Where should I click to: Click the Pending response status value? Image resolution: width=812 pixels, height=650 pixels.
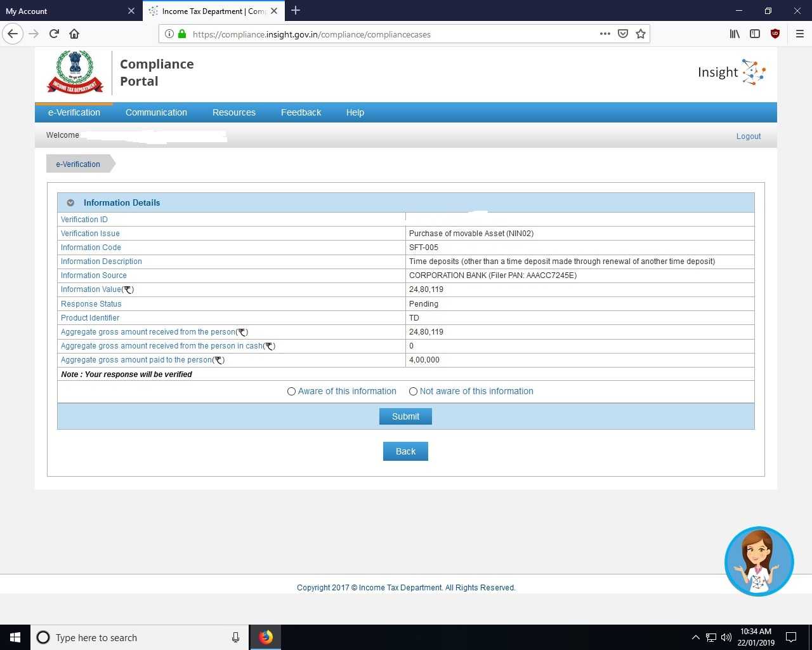pos(424,304)
